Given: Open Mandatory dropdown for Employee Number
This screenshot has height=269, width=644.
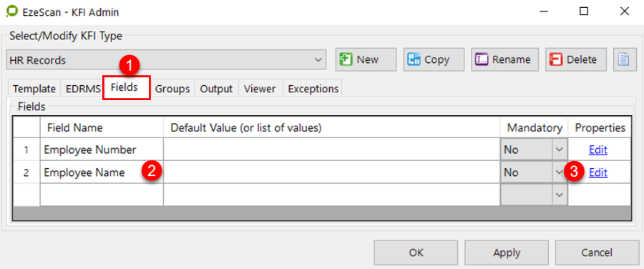Looking at the screenshot, I should pyautogui.click(x=559, y=150).
